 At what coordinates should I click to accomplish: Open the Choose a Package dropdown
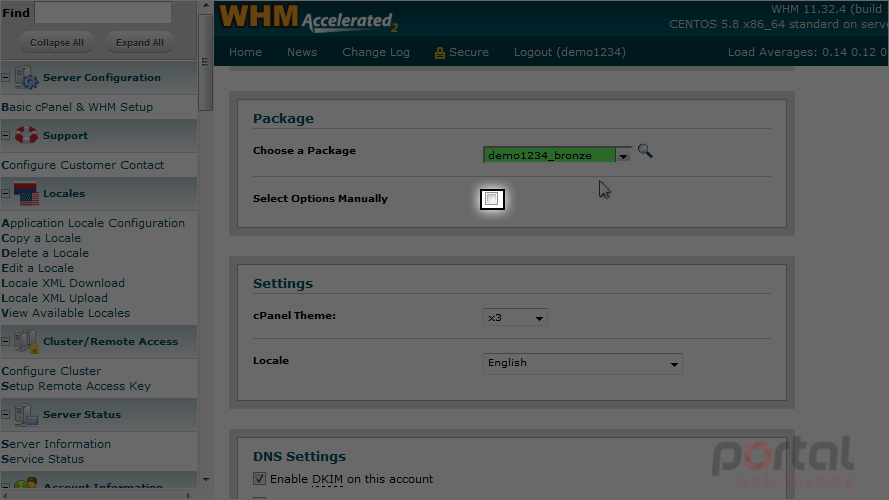[557, 155]
